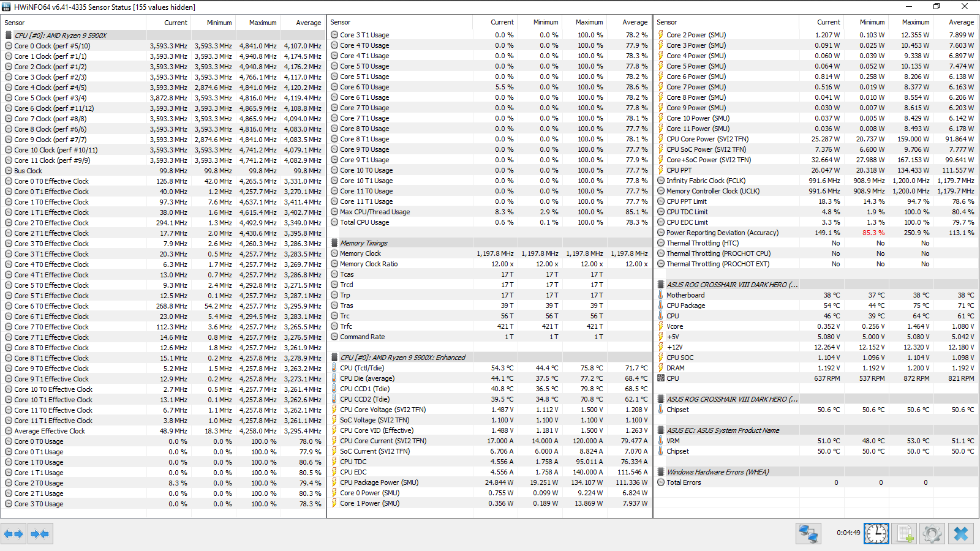This screenshot has height=551, width=980.
Task: Select the Bus Clock sensor row
Action: [x=164, y=171]
